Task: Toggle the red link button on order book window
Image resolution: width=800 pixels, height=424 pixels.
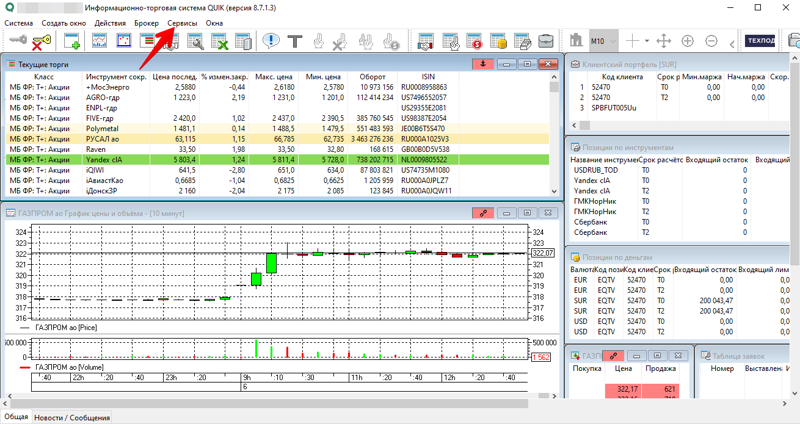Action: [613, 355]
